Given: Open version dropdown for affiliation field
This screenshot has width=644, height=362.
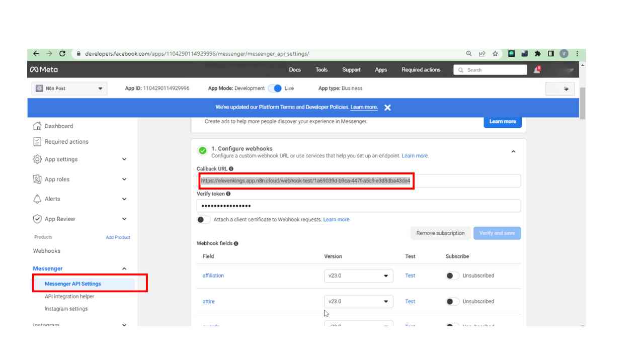Looking at the screenshot, I should point(358,276).
